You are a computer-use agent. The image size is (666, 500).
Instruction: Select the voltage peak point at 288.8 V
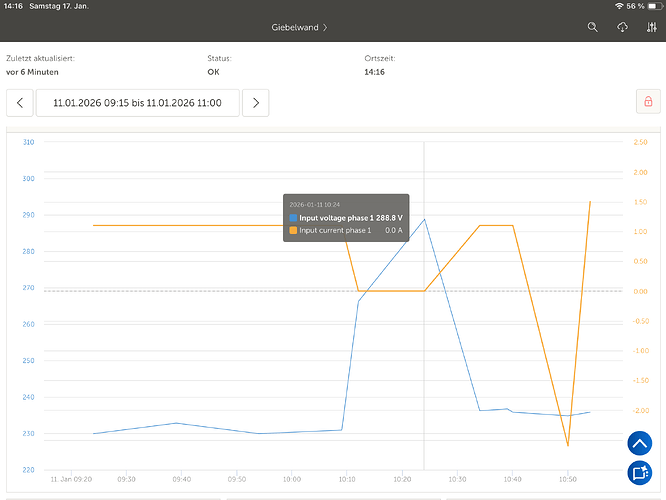[x=424, y=219]
